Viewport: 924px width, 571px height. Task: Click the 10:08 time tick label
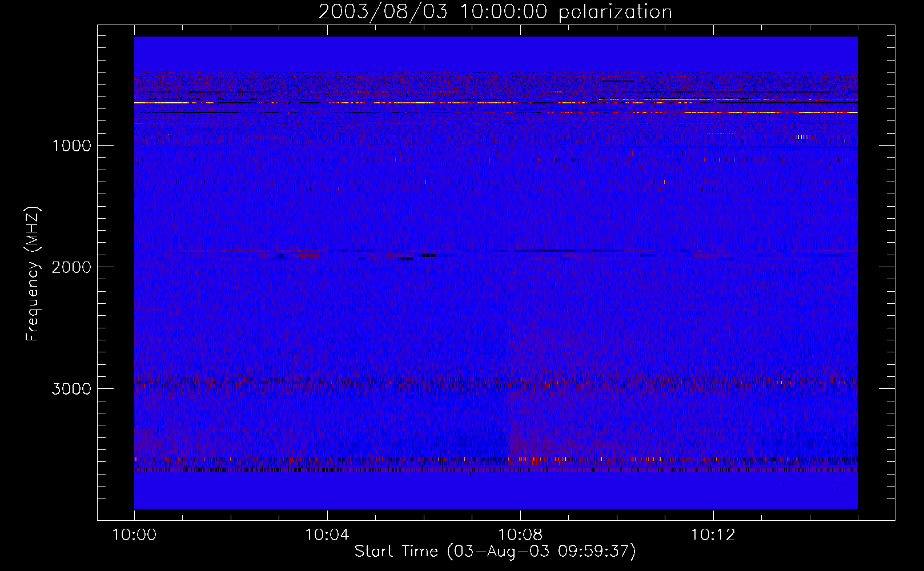(520, 535)
